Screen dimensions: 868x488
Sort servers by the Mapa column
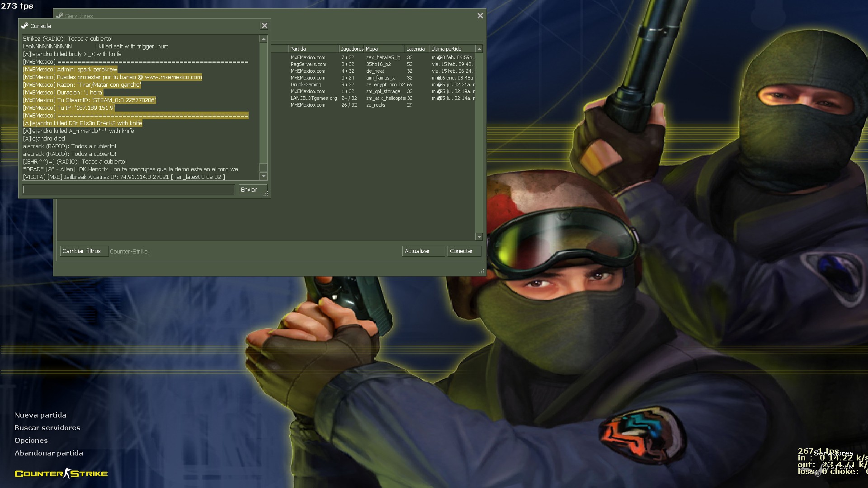coord(384,49)
